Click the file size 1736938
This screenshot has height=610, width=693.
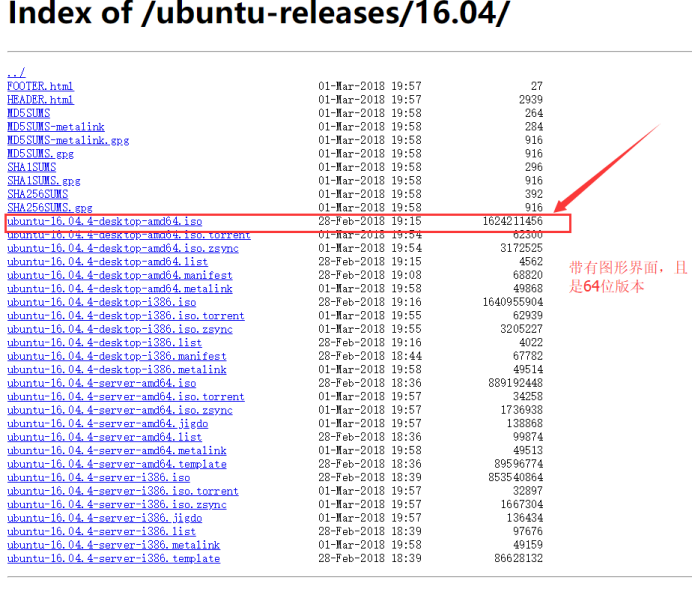[522, 410]
